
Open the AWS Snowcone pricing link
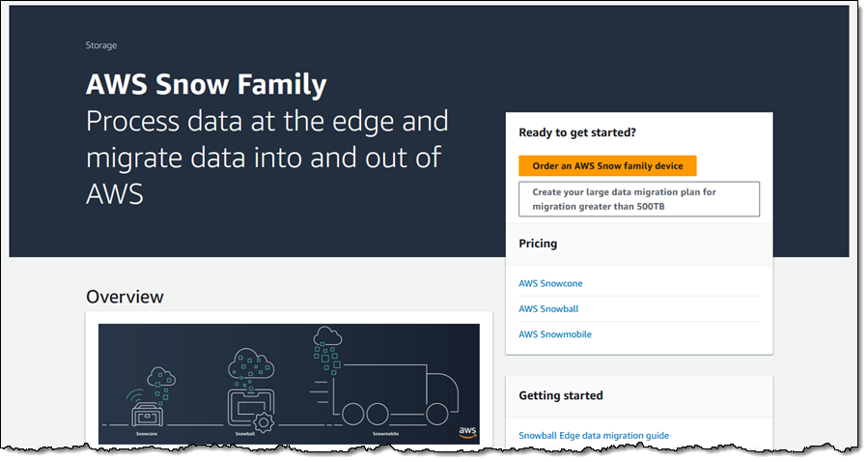[x=550, y=283]
